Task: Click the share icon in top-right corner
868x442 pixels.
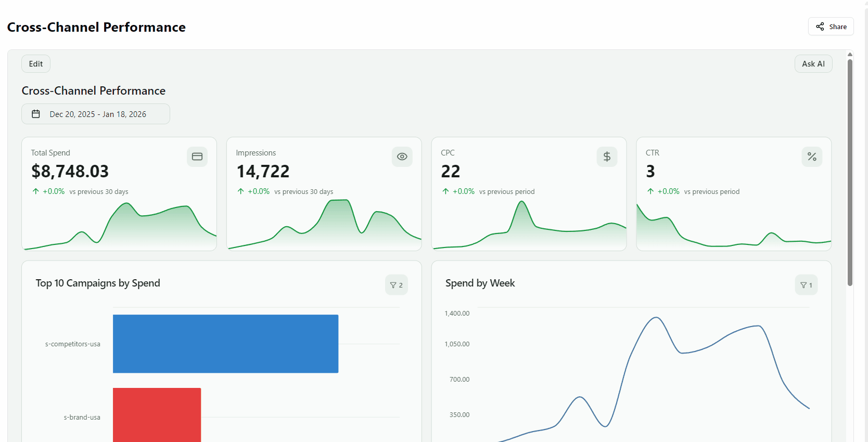Action: [x=820, y=27]
